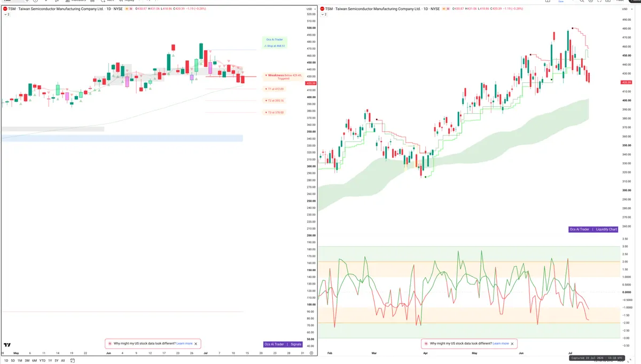Select the 3M time range
Screen dimensions: 641x364
[27, 361]
